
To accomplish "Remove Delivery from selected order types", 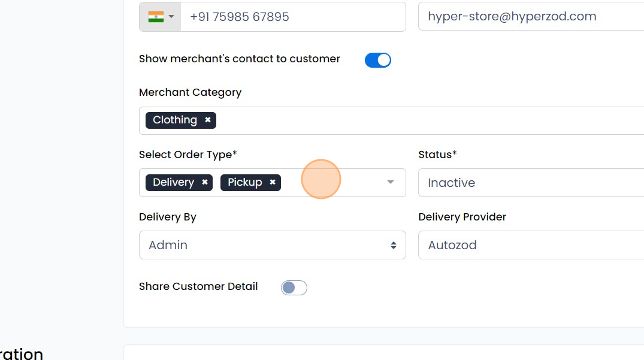I will [204, 182].
